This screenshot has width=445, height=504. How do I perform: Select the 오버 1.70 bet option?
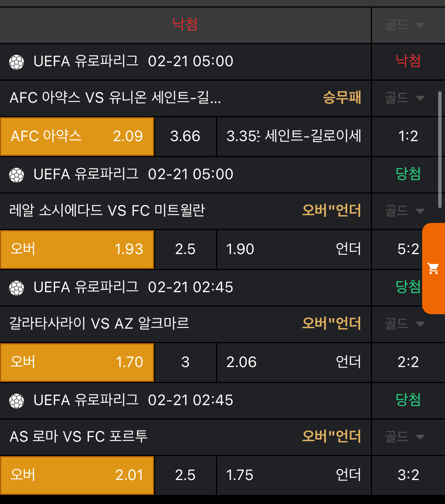[77, 362]
